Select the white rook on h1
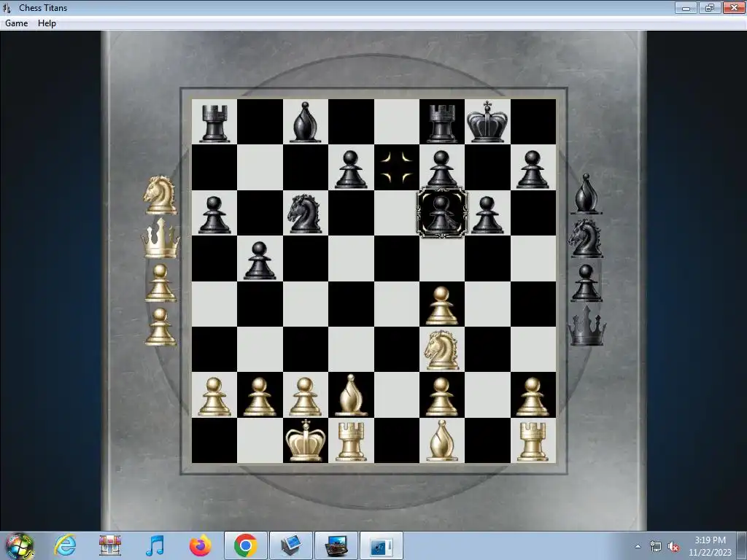Viewport: 747px width, 560px height. pyautogui.click(x=533, y=442)
